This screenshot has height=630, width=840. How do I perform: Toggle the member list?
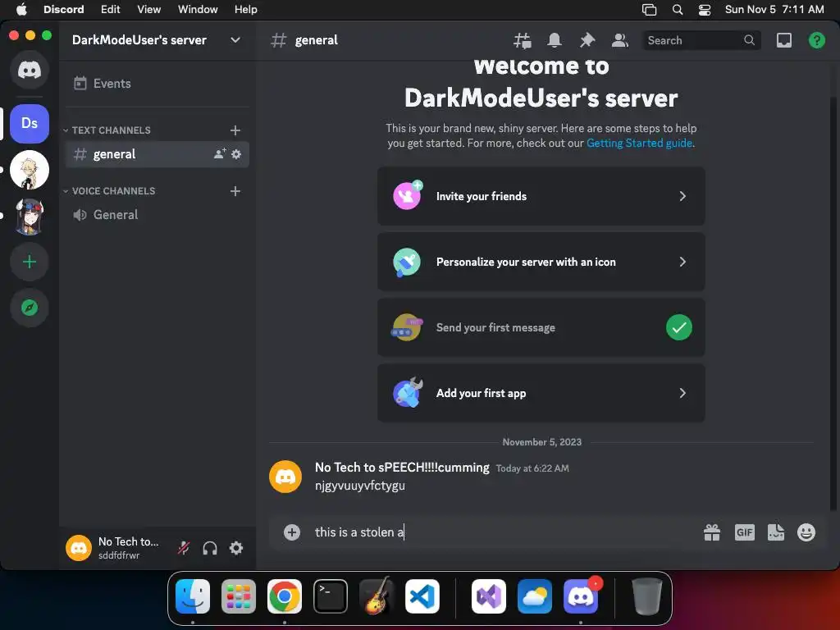point(620,40)
